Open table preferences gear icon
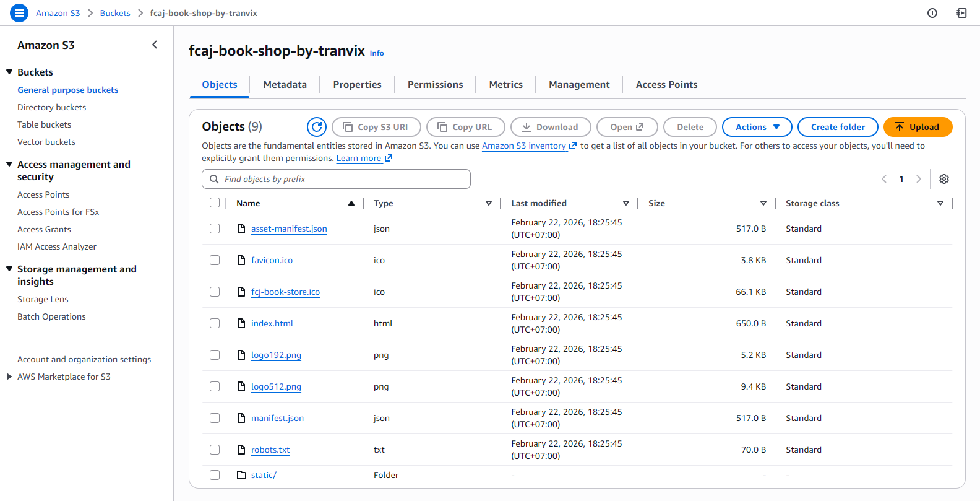 [944, 179]
